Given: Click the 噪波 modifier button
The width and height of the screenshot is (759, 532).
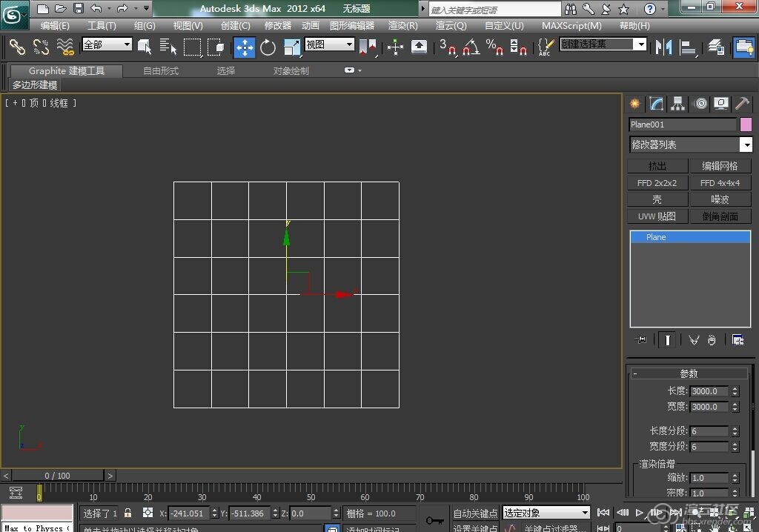Looking at the screenshot, I should [720, 199].
